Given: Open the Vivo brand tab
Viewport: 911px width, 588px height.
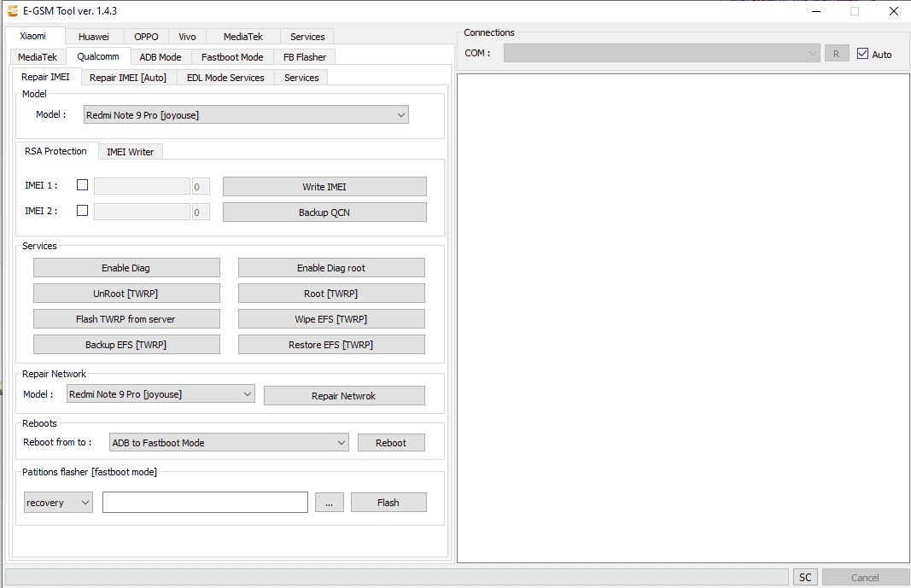Looking at the screenshot, I should pos(187,37).
